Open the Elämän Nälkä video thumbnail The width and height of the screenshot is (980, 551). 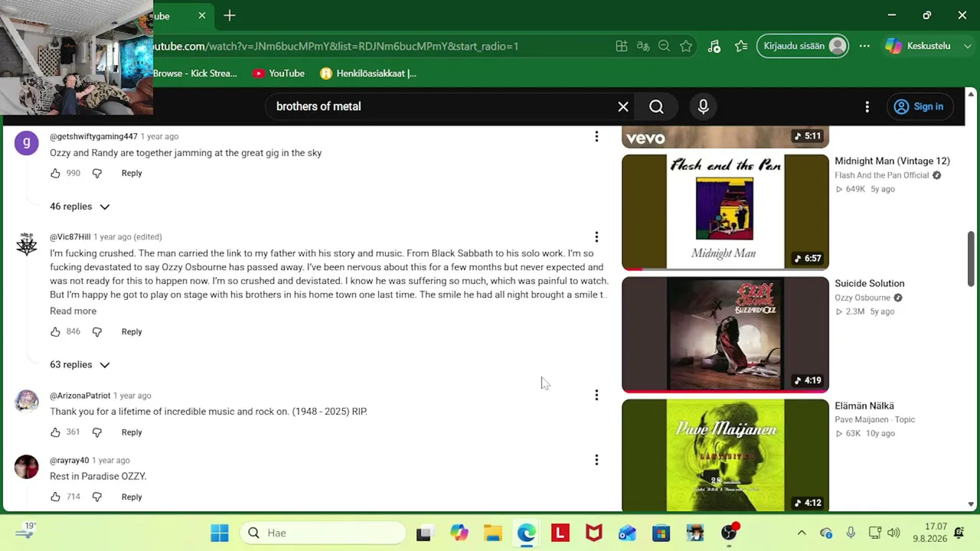point(725,455)
